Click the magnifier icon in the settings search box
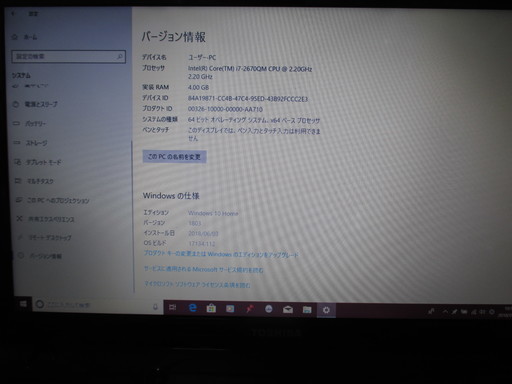 pos(120,57)
